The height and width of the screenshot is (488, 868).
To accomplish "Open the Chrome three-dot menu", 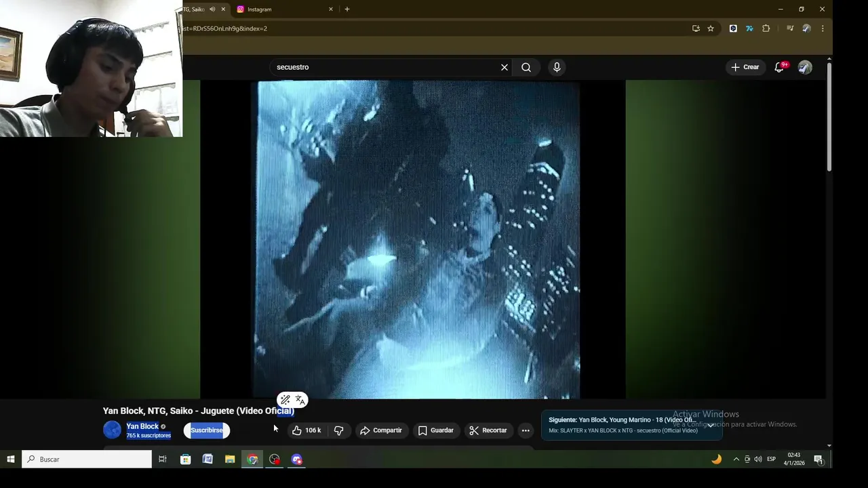I will pos(823,28).
